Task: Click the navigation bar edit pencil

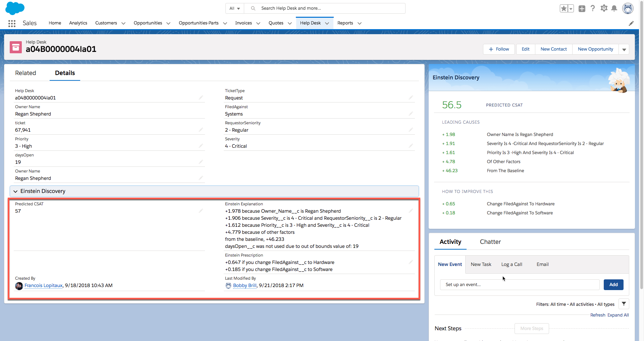Action: [631, 23]
